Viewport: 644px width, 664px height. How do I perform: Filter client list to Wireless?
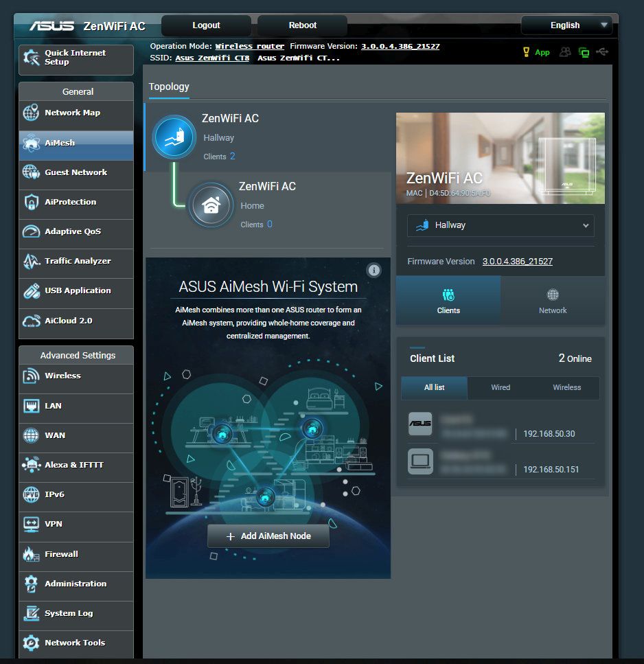[566, 387]
